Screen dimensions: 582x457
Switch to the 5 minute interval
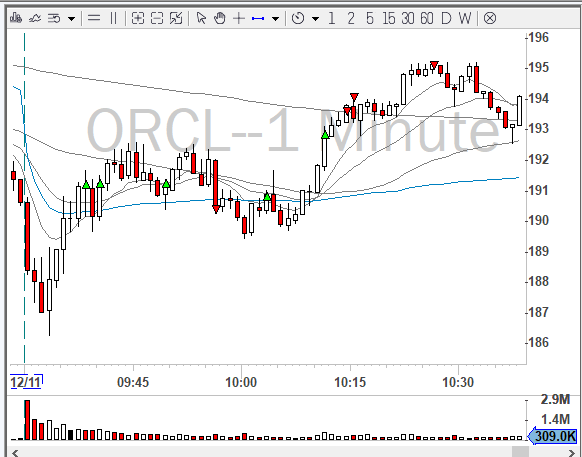point(370,18)
